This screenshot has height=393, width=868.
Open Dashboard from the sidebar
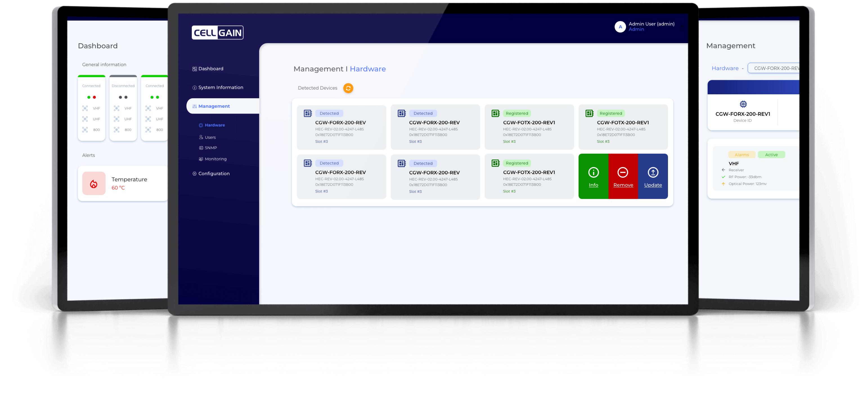[x=211, y=69]
